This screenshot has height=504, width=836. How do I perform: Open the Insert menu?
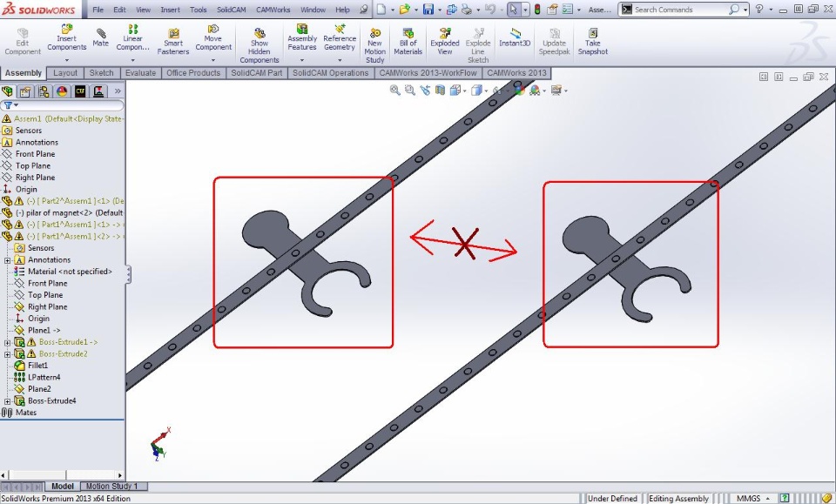170,10
